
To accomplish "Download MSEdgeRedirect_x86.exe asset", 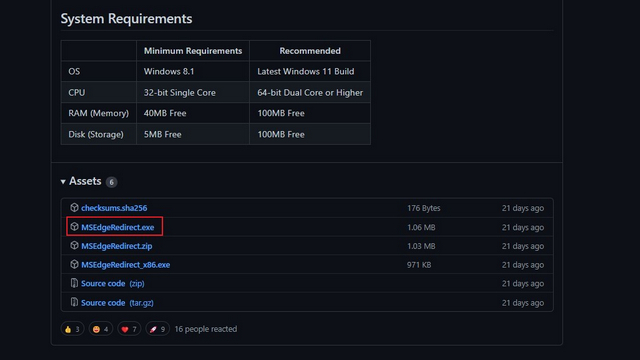I will point(125,265).
